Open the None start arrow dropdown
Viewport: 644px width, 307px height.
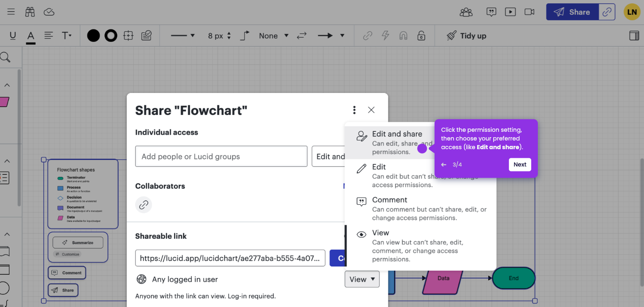(273, 36)
